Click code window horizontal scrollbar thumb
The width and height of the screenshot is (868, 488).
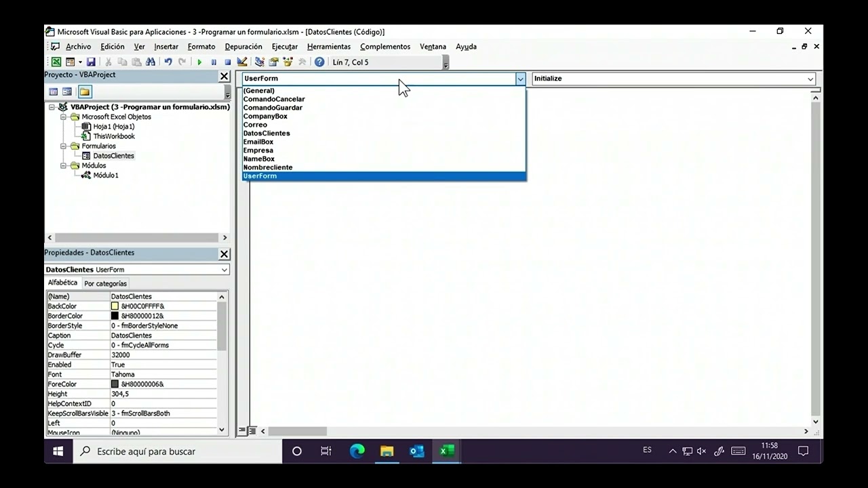point(298,431)
